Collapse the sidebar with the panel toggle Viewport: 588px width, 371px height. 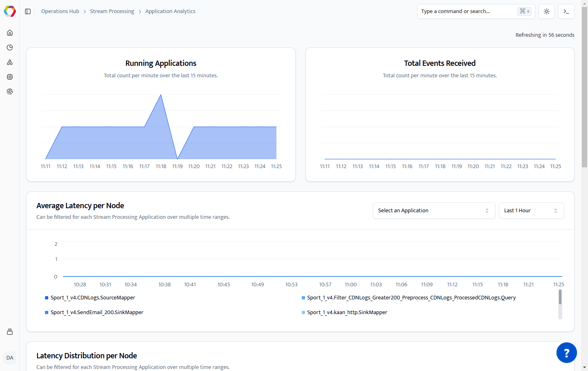(28, 11)
